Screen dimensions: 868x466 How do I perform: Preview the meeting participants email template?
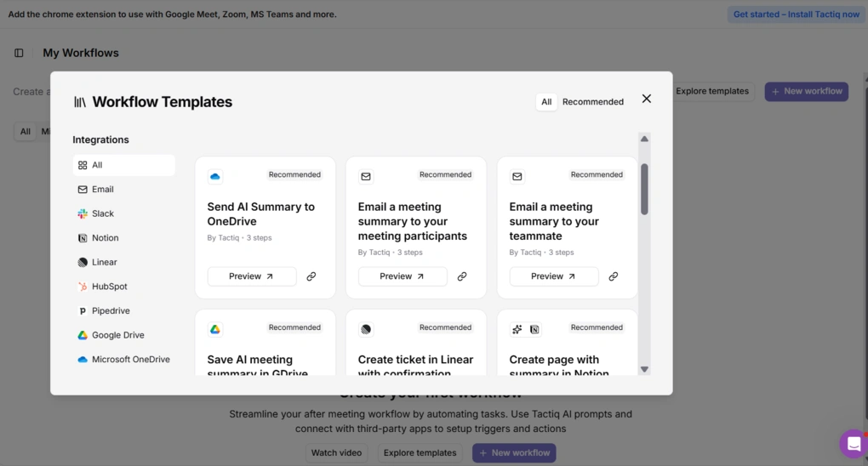403,276
